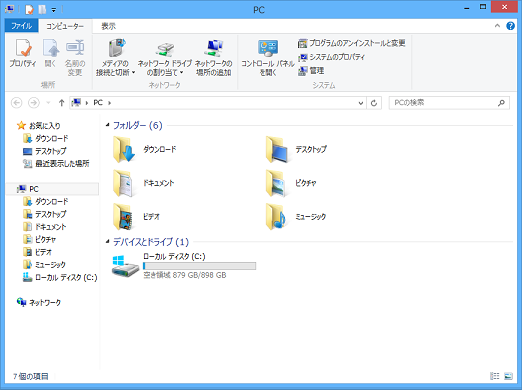This screenshot has height=390, width=522.
Task: Switch to the 表示 ribbon tab
Action: click(x=108, y=26)
